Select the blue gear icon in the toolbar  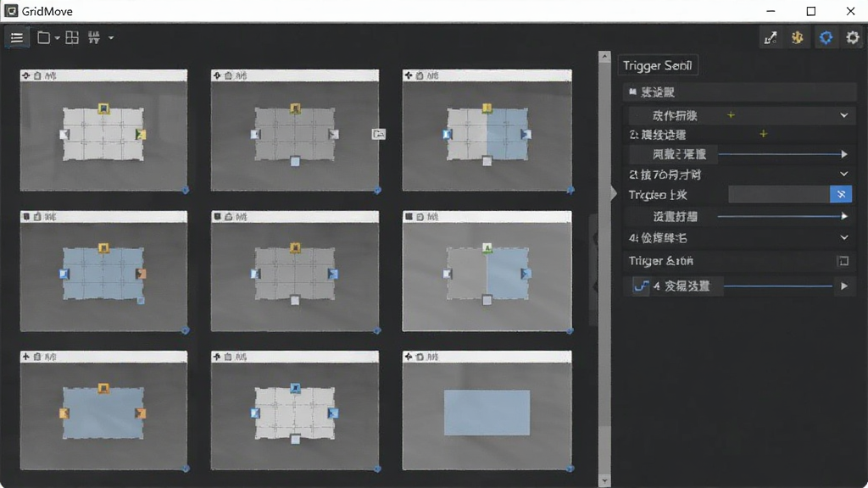(826, 37)
